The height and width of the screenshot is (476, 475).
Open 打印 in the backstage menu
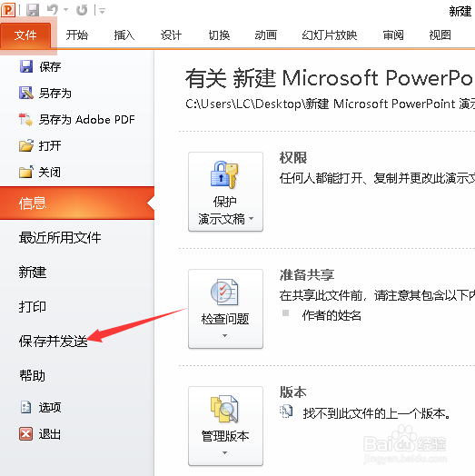(32, 307)
